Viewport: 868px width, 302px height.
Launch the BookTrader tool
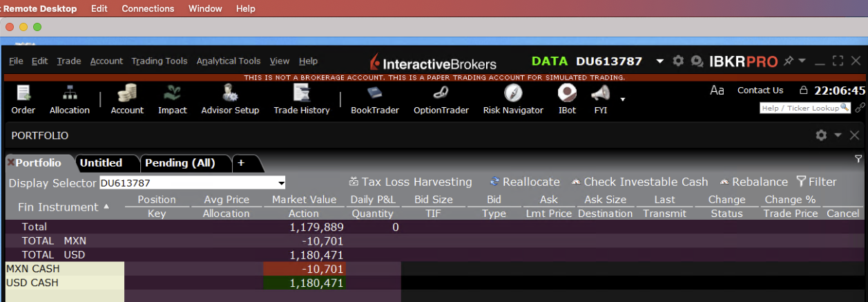[x=374, y=93]
